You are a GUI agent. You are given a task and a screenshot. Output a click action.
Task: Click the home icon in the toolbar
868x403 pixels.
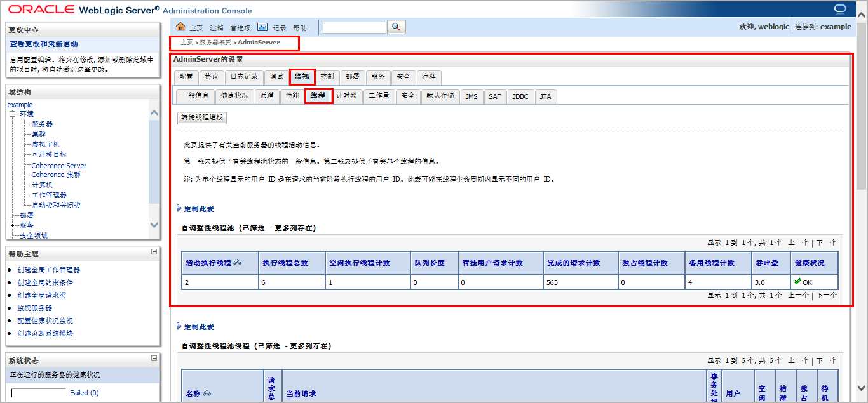pos(180,27)
